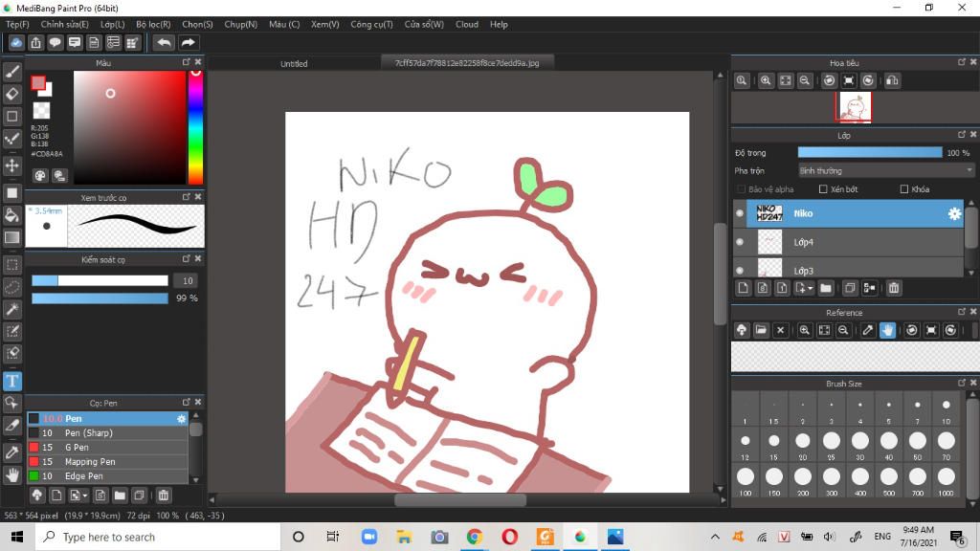The width and height of the screenshot is (980, 551).
Task: Click the brush size value field 10
Action: [188, 280]
